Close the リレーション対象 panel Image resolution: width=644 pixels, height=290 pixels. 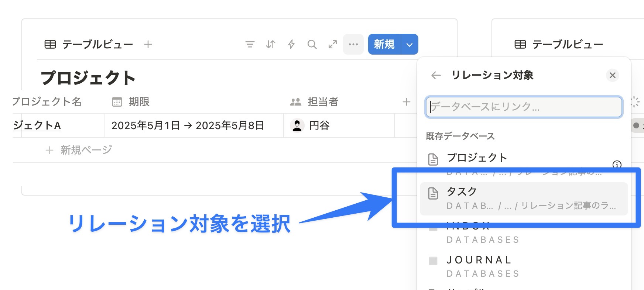point(613,75)
